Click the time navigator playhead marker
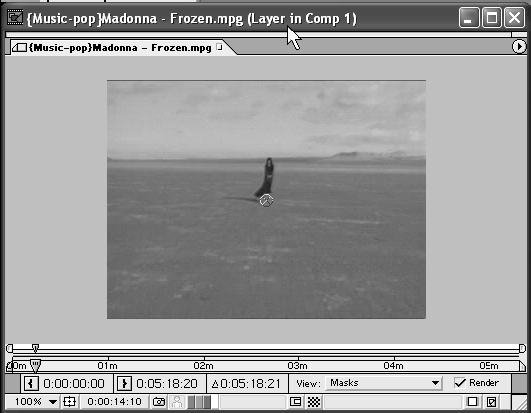 [35, 348]
